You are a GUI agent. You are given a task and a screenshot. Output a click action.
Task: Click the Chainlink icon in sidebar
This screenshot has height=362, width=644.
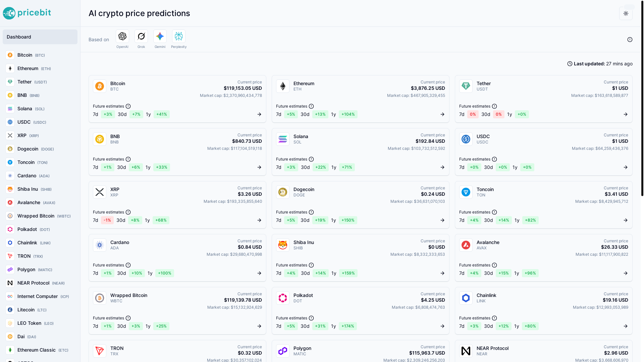[10, 243]
